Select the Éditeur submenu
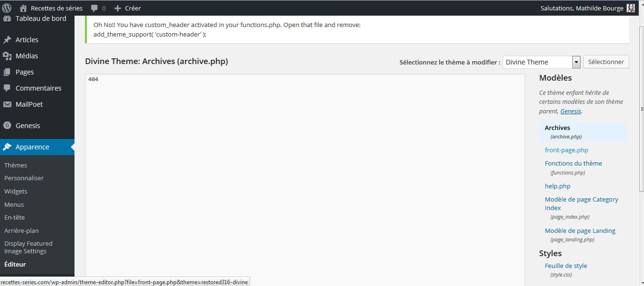644x286 pixels. [x=15, y=265]
